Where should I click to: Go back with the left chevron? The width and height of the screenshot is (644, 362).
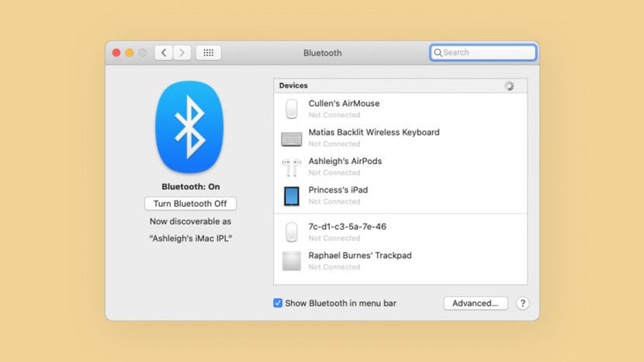[x=164, y=53]
